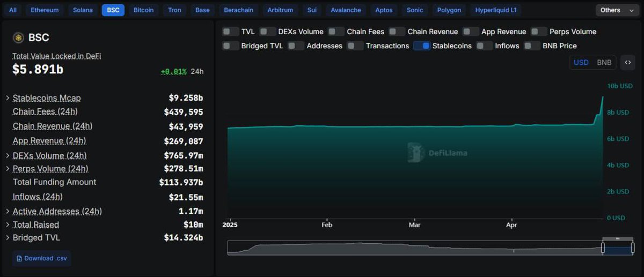Viewport: 644px width, 277px height.
Task: Click the Download .csv button
Action: point(42,258)
